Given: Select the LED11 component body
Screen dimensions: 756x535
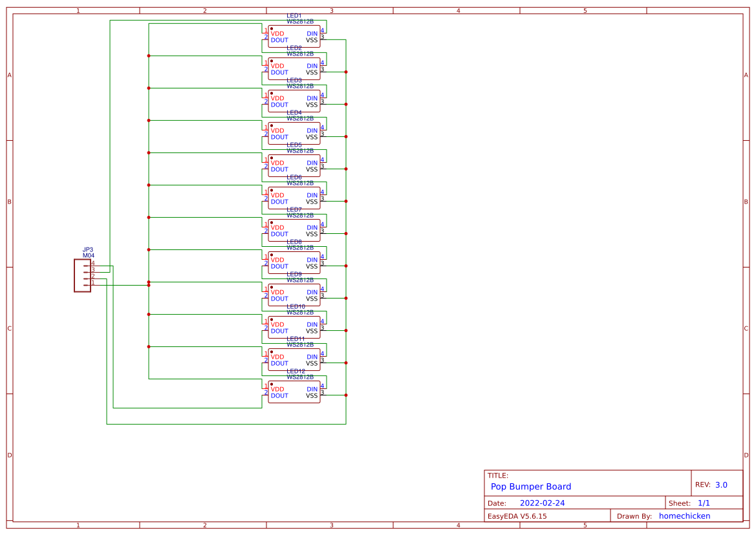Looking at the screenshot, I should click(x=294, y=360).
